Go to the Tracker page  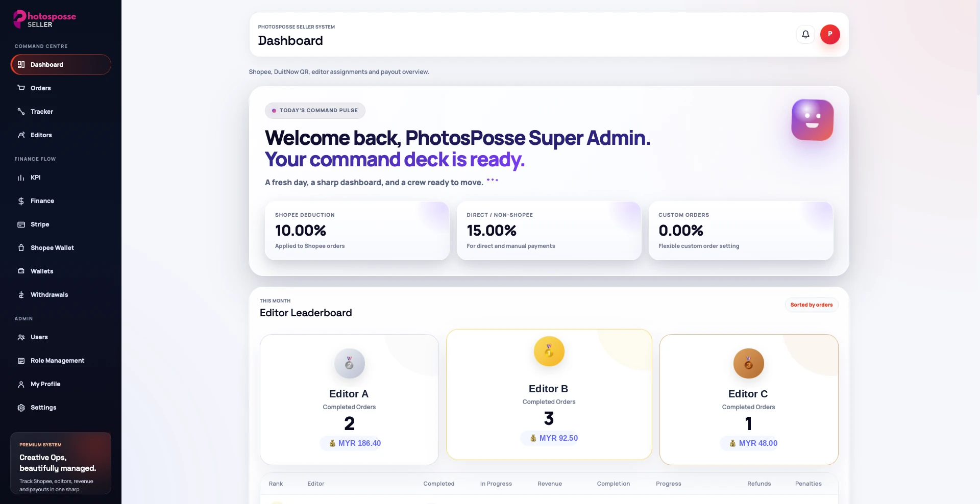[61, 112]
